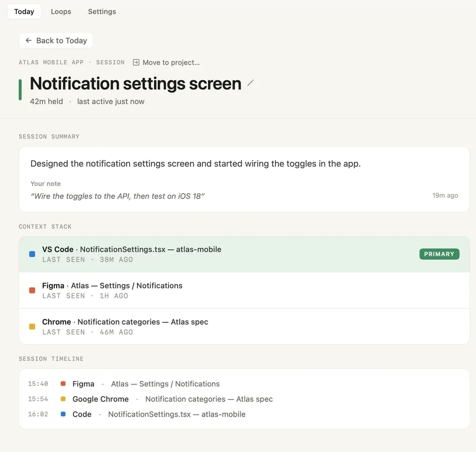The width and height of the screenshot is (476, 452).
Task: Select VS Code NotificationSettings.tsx context row
Action: (x=244, y=254)
